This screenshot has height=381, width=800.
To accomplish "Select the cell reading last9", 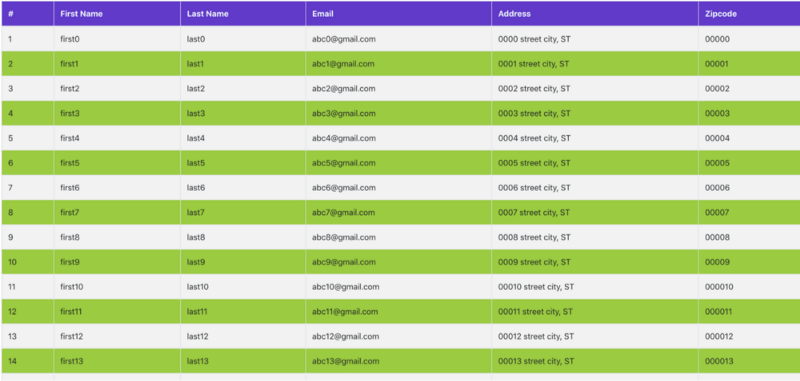I will pyautogui.click(x=243, y=262).
